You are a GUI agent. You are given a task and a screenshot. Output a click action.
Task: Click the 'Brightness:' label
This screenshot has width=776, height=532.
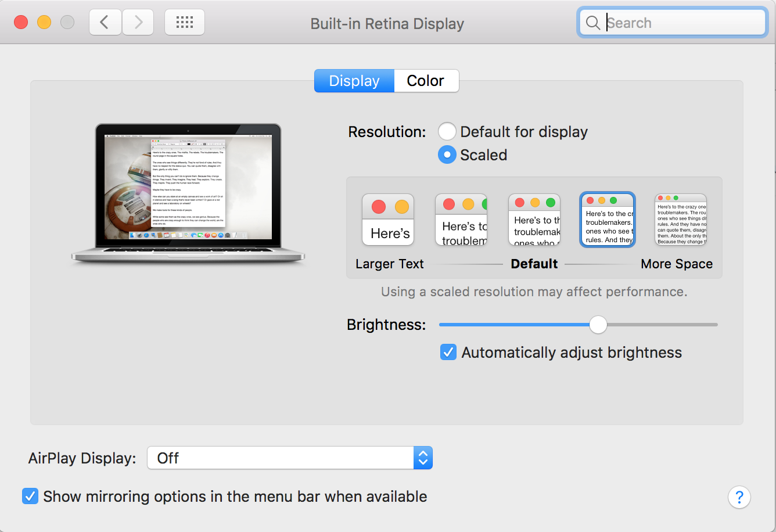[x=386, y=325]
